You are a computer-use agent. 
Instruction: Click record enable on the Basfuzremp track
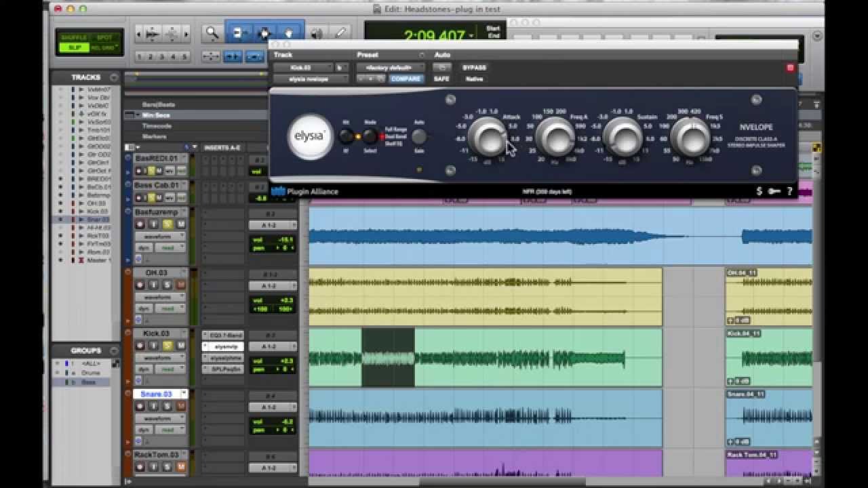click(x=140, y=224)
